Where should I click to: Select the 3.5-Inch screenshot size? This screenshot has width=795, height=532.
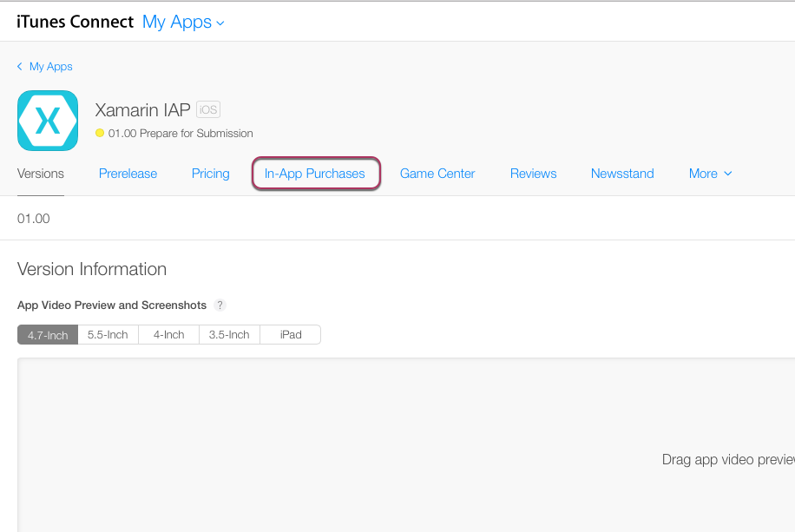tap(229, 335)
